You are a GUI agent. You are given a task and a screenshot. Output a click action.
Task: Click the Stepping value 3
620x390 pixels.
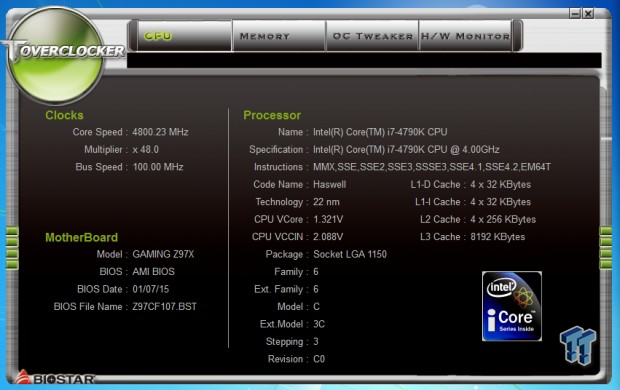(x=316, y=341)
